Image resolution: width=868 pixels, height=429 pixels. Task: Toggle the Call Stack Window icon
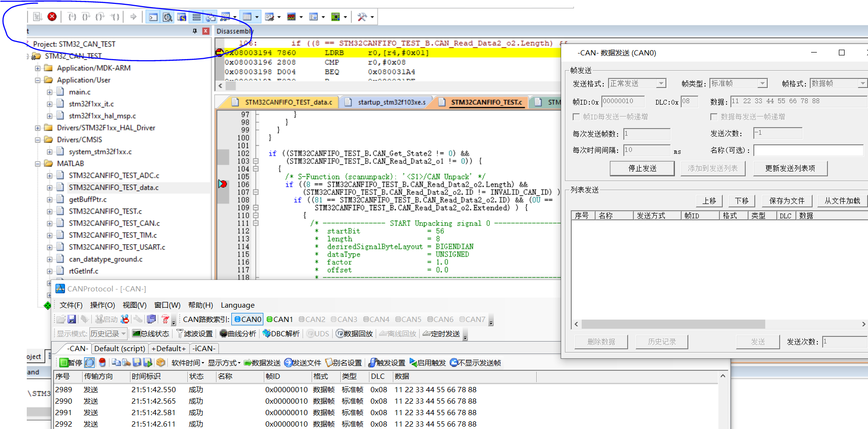(x=211, y=17)
